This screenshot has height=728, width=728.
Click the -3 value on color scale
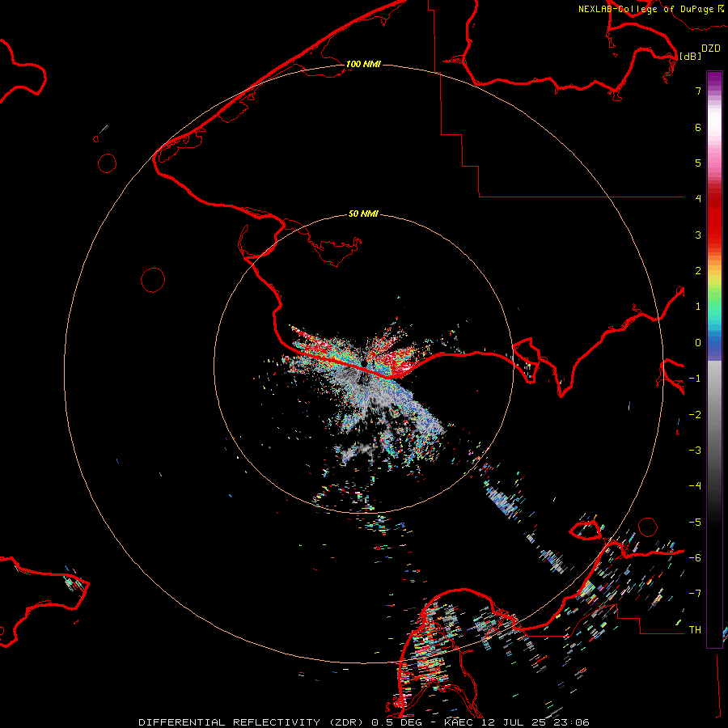pyautogui.click(x=695, y=451)
